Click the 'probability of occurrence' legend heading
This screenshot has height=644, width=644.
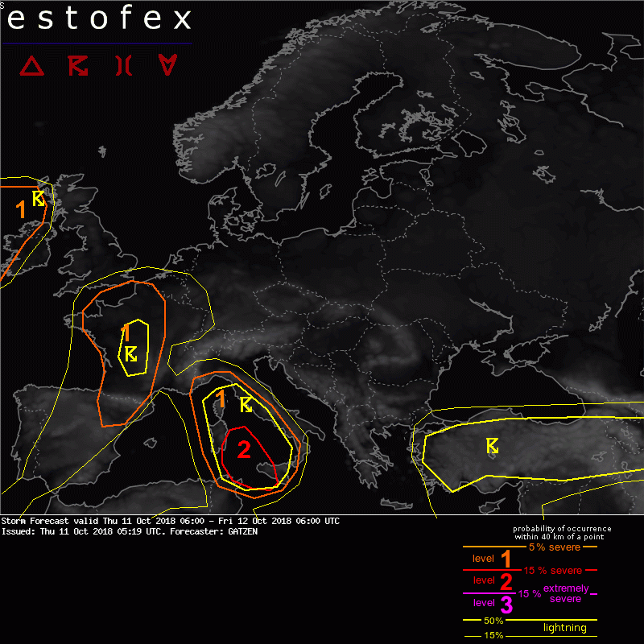click(x=562, y=533)
